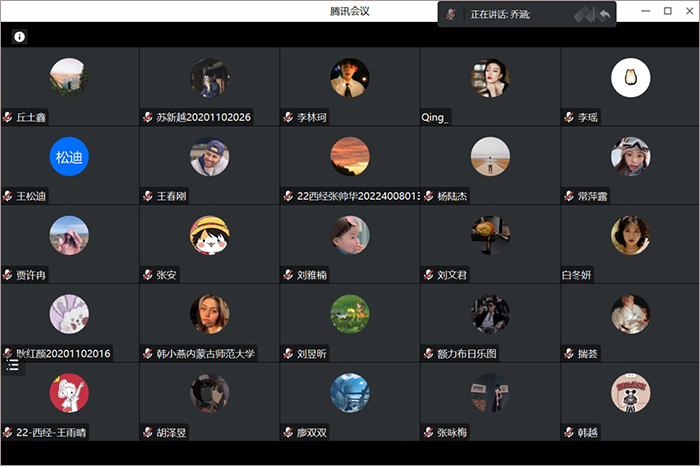Click muted microphone icon in speaking bar
The image size is (700, 466).
[452, 15]
